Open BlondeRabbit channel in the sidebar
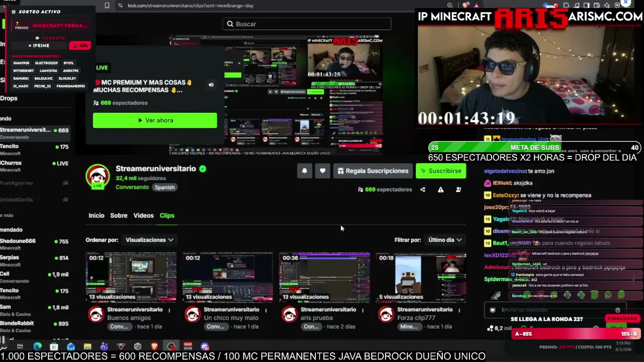Viewport: 644px width, 362px height. pyautogui.click(x=34, y=326)
